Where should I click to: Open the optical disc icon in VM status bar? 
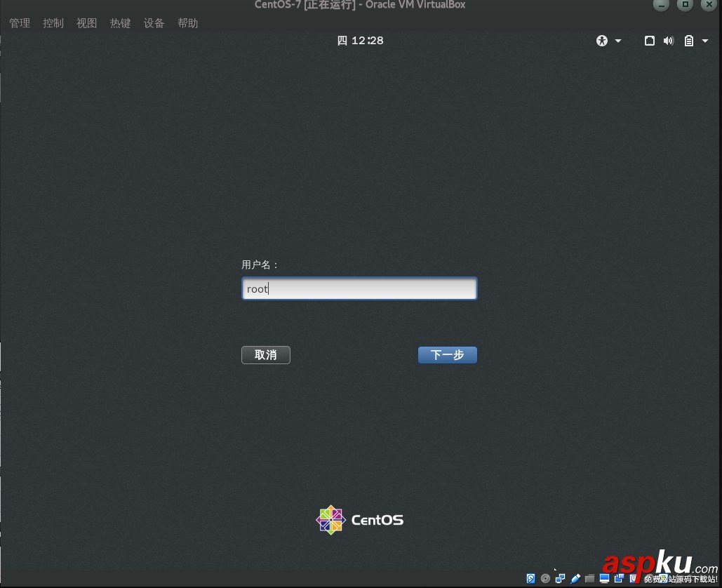(x=545, y=578)
